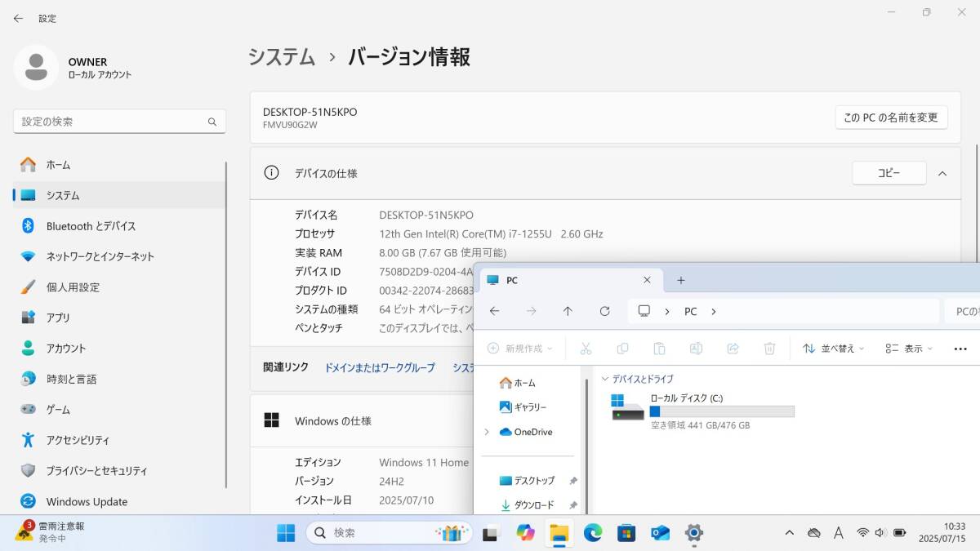Open Microsoft Edge from the taskbar
The image size is (980, 551).
click(593, 533)
